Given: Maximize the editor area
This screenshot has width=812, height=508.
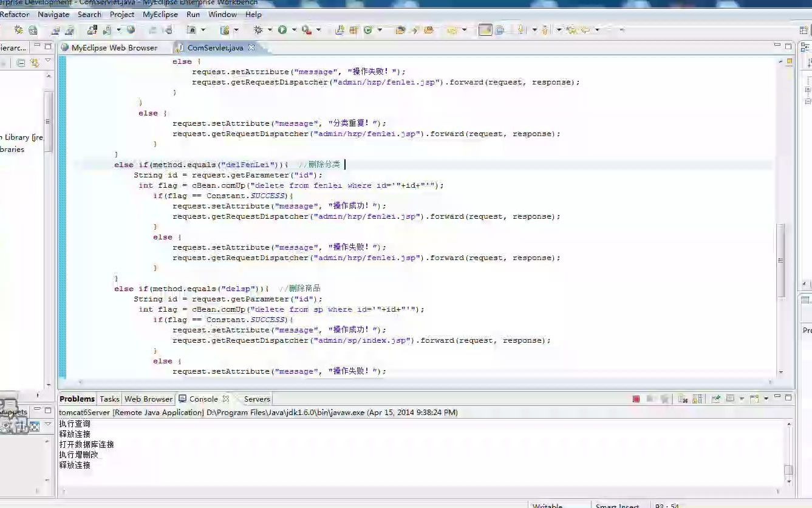Looking at the screenshot, I should tap(788, 46).
